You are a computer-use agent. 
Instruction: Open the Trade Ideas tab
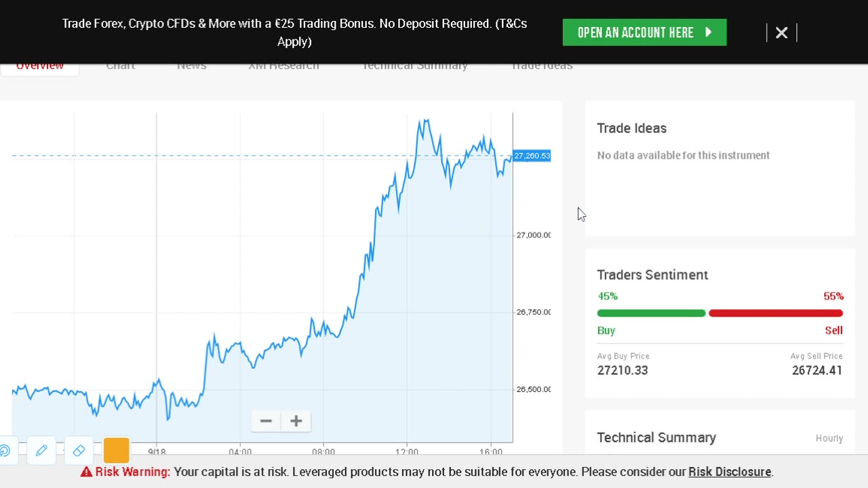(542, 66)
